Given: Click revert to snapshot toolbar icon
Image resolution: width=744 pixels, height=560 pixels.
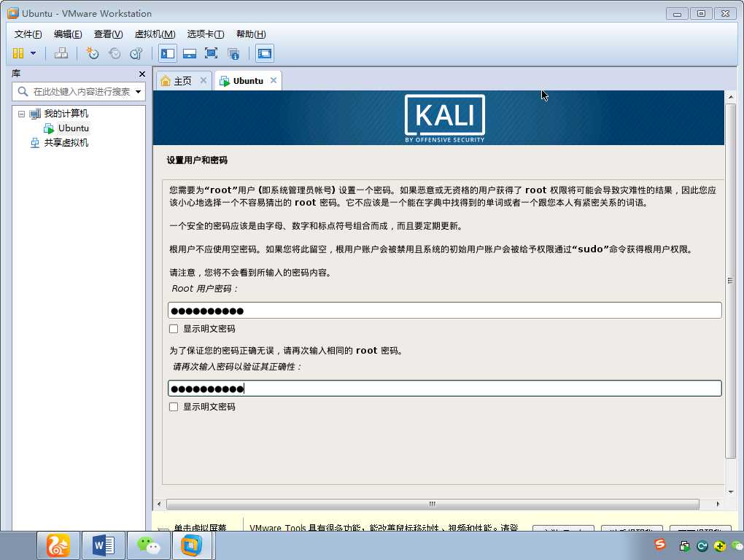Looking at the screenshot, I should tap(115, 53).
